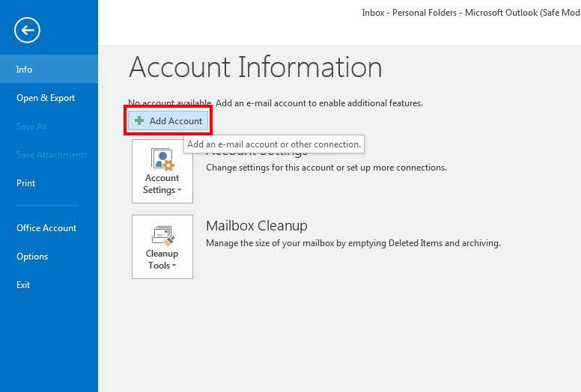Click the text about changing account settings
The width and height of the screenshot is (581, 392).
click(326, 168)
